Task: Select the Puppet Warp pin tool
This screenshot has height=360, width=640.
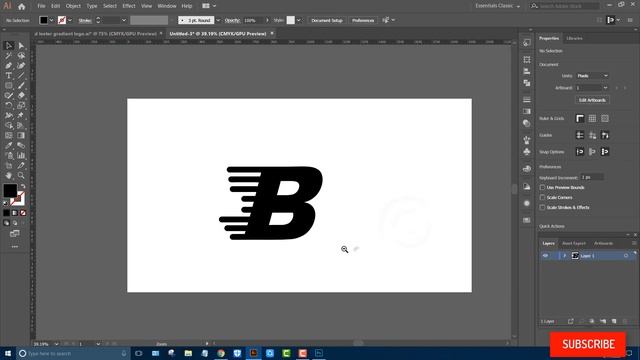Action: point(21,116)
